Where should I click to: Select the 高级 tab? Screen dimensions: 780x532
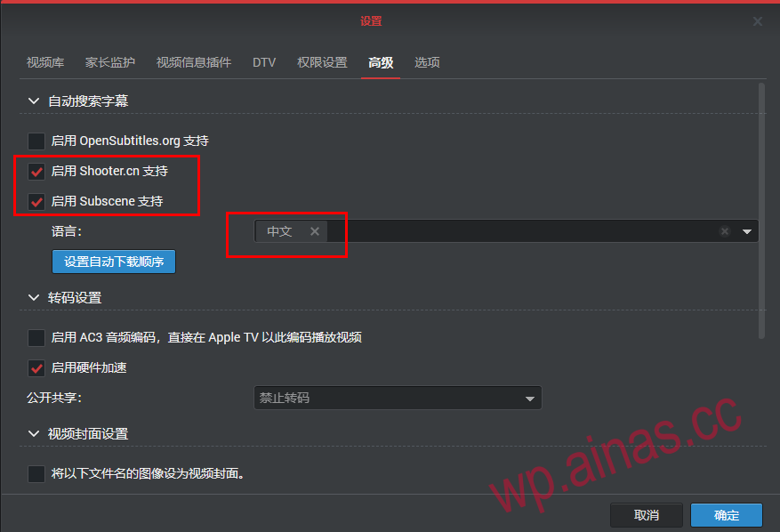[381, 62]
